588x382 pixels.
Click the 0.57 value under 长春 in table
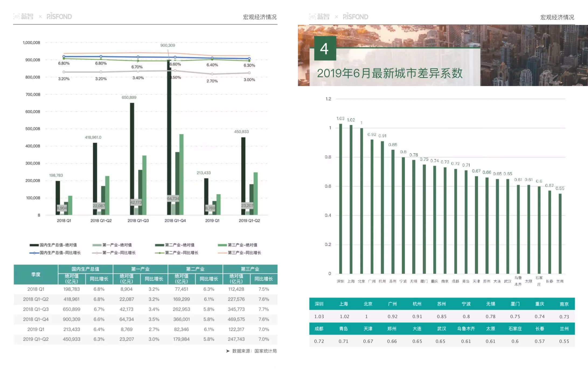(540, 341)
